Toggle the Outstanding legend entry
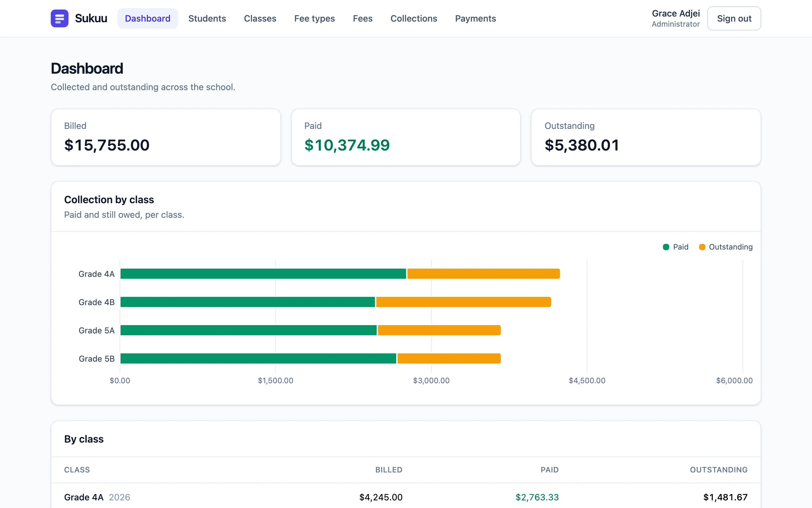 click(x=726, y=247)
